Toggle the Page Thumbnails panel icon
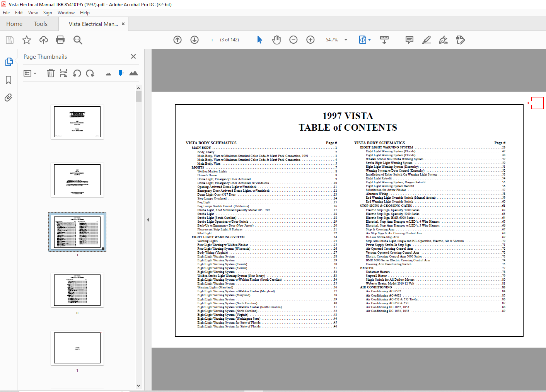Viewport: 546px width, 392px height. coord(9,62)
